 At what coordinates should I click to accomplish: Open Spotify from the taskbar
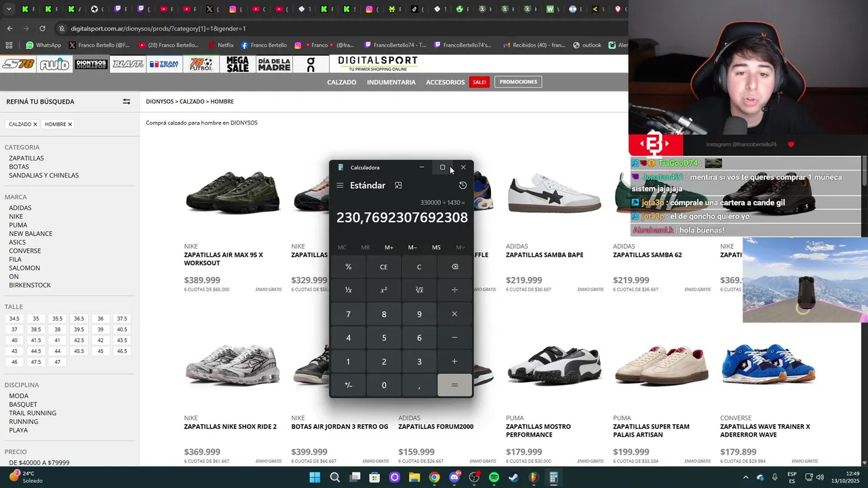pyautogui.click(x=494, y=477)
